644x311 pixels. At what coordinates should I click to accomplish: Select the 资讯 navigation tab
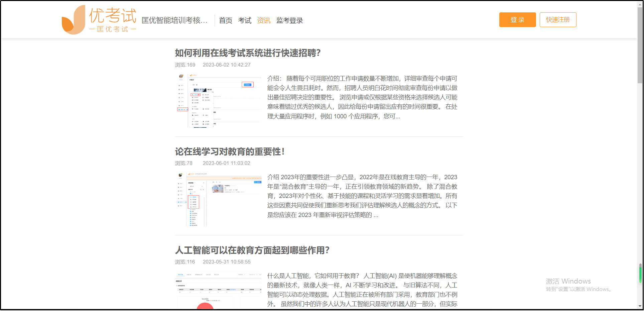(x=263, y=20)
